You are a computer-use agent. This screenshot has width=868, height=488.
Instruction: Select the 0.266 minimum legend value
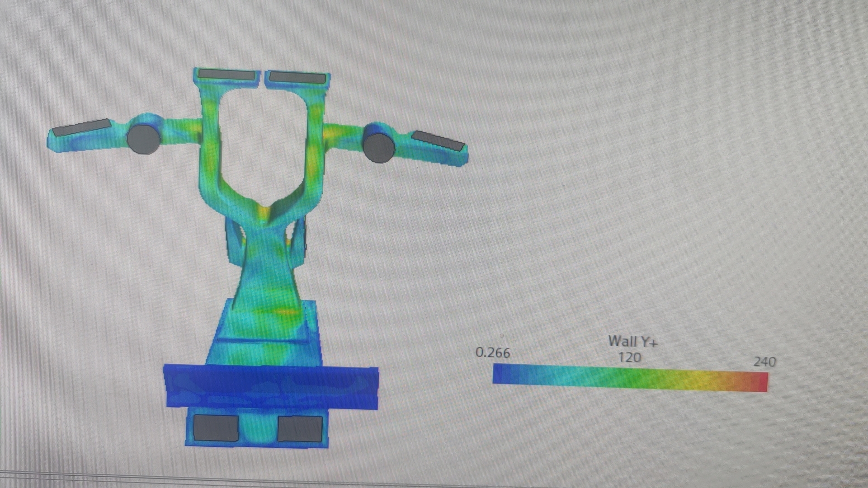pyautogui.click(x=493, y=352)
